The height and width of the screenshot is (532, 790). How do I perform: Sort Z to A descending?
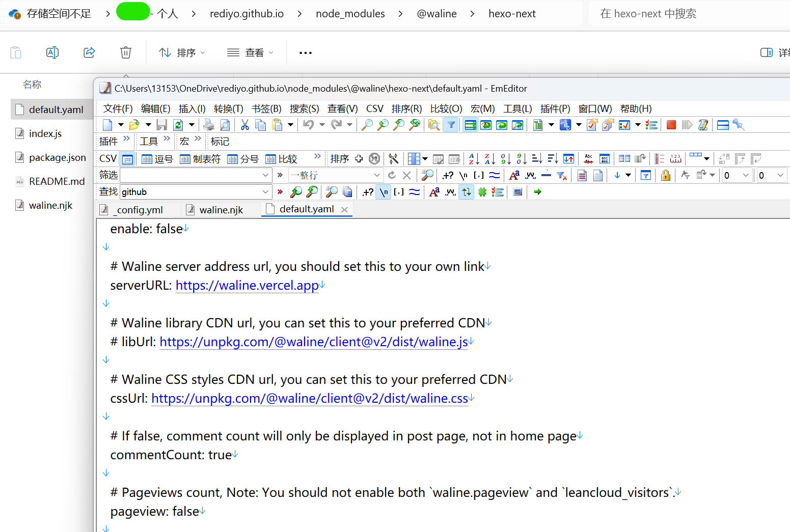489,159
